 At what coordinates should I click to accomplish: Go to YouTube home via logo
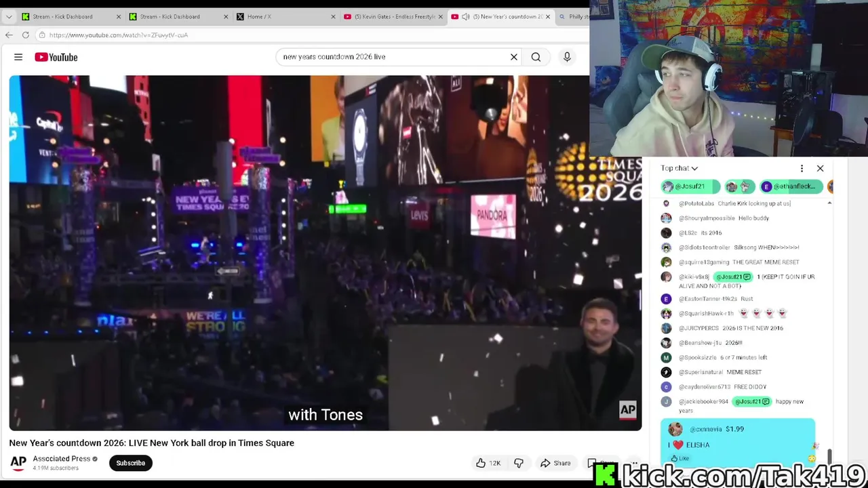pos(56,57)
